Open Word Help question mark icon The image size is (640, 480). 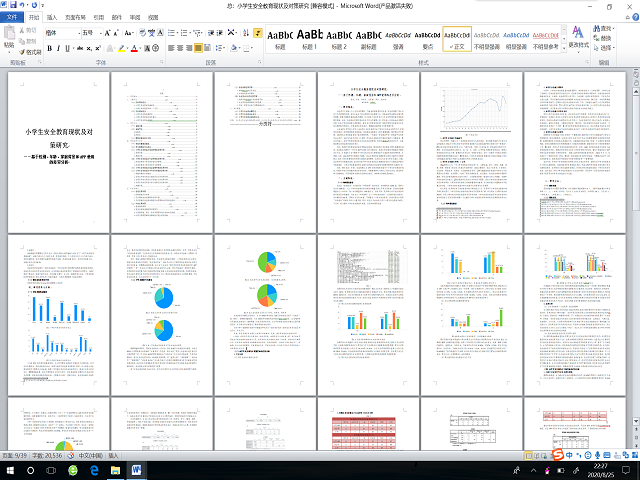click(x=633, y=18)
